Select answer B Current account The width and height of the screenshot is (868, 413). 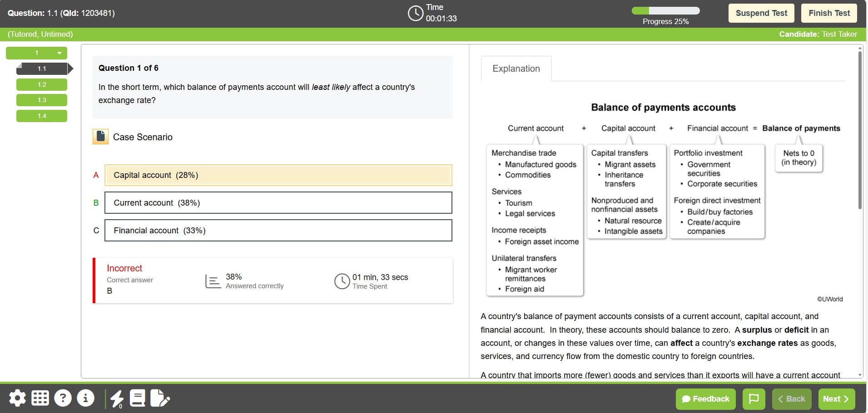pyautogui.click(x=278, y=203)
